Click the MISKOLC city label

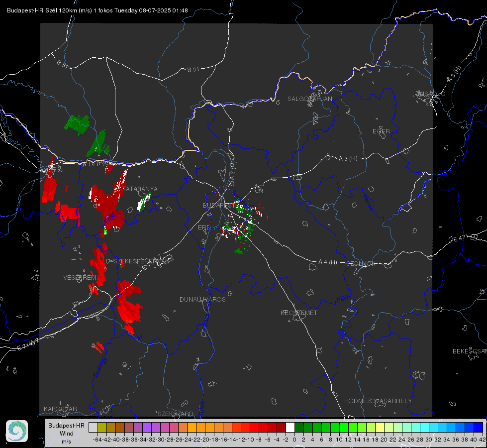(431, 94)
